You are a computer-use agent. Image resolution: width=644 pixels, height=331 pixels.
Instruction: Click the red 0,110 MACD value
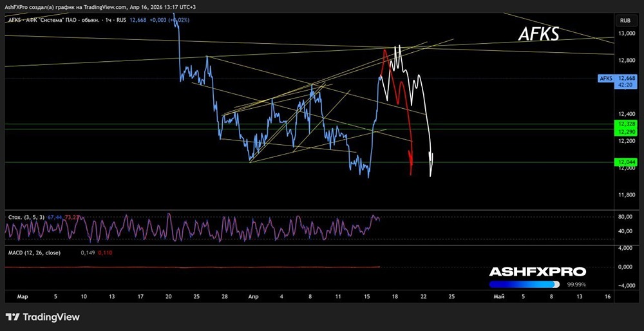coord(105,253)
